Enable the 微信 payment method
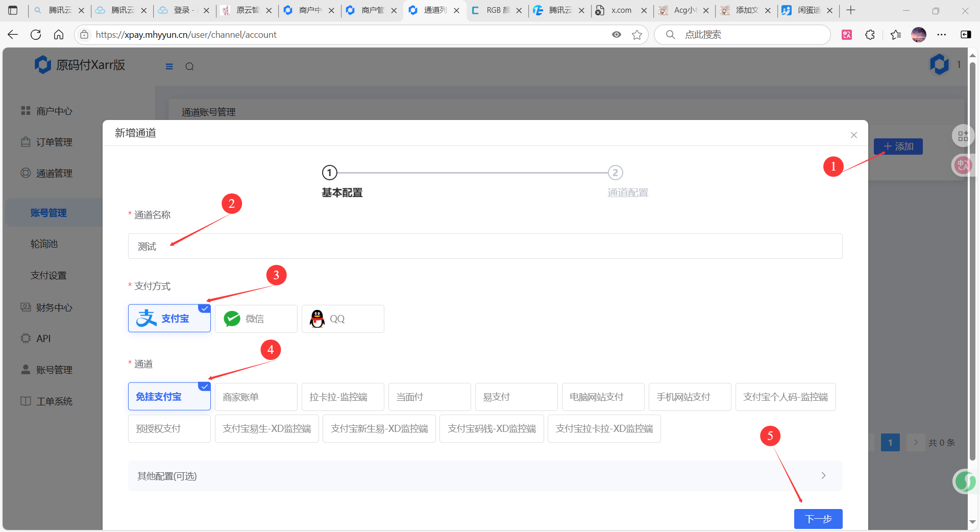 (256, 319)
